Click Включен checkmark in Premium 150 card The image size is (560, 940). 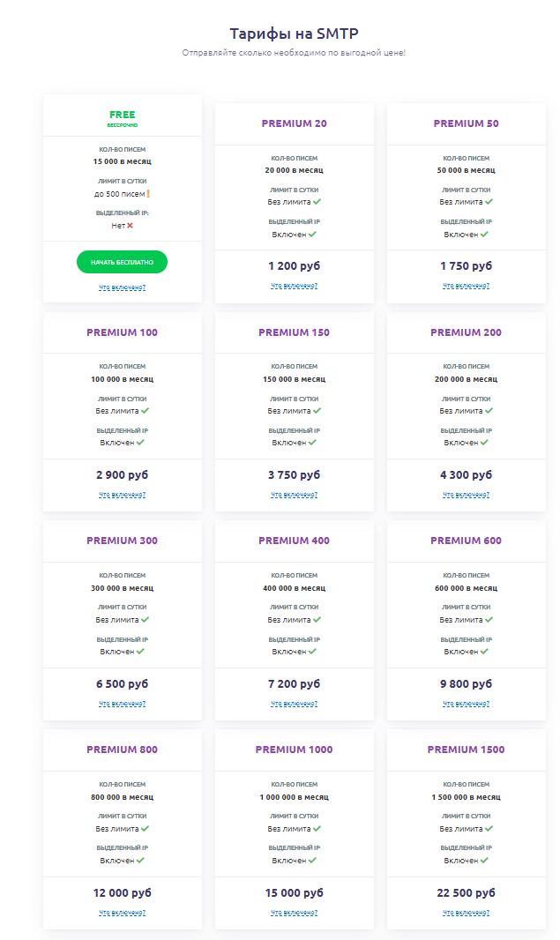[312, 443]
